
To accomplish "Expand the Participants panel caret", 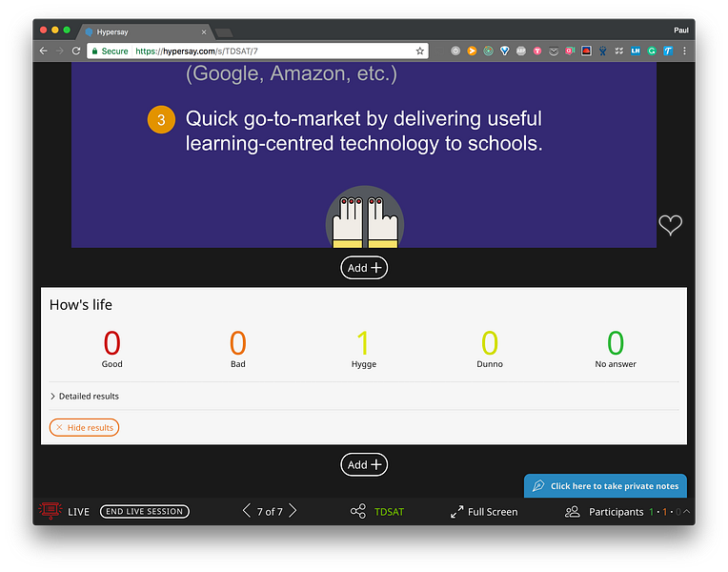I will coord(687,511).
